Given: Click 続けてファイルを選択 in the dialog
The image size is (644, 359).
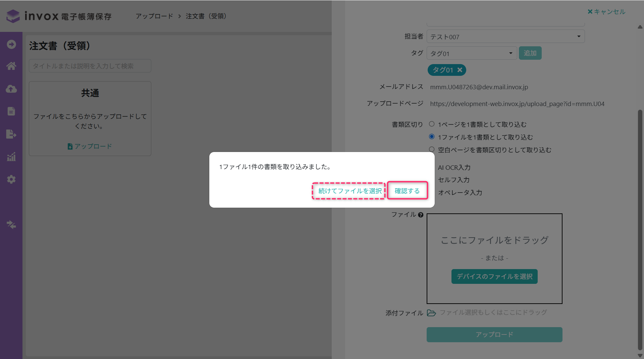Looking at the screenshot, I should [350, 191].
